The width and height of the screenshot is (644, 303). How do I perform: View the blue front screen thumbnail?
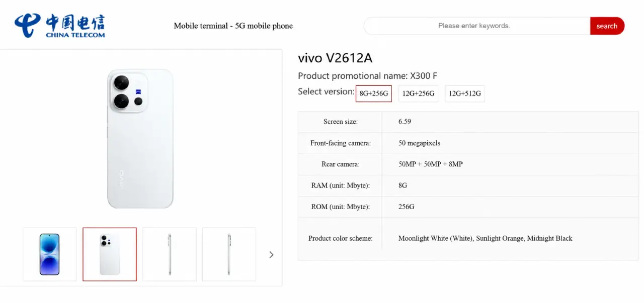pyautogui.click(x=49, y=254)
